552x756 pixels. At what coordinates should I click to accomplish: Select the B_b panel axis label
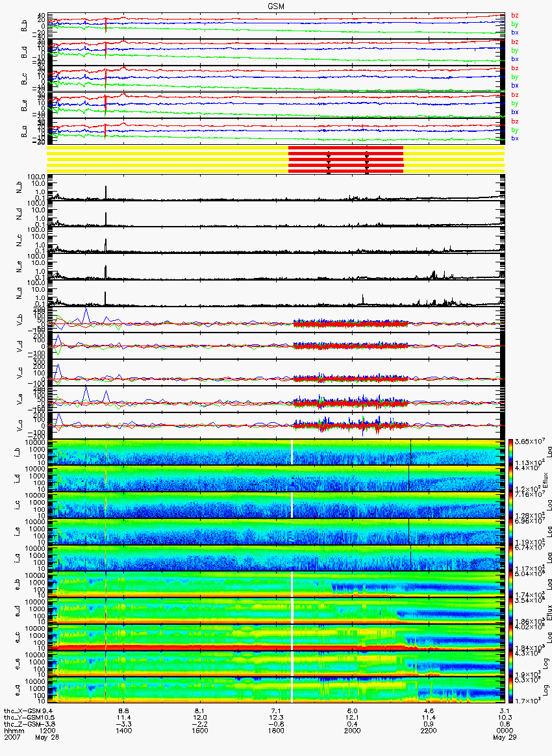pos(25,26)
